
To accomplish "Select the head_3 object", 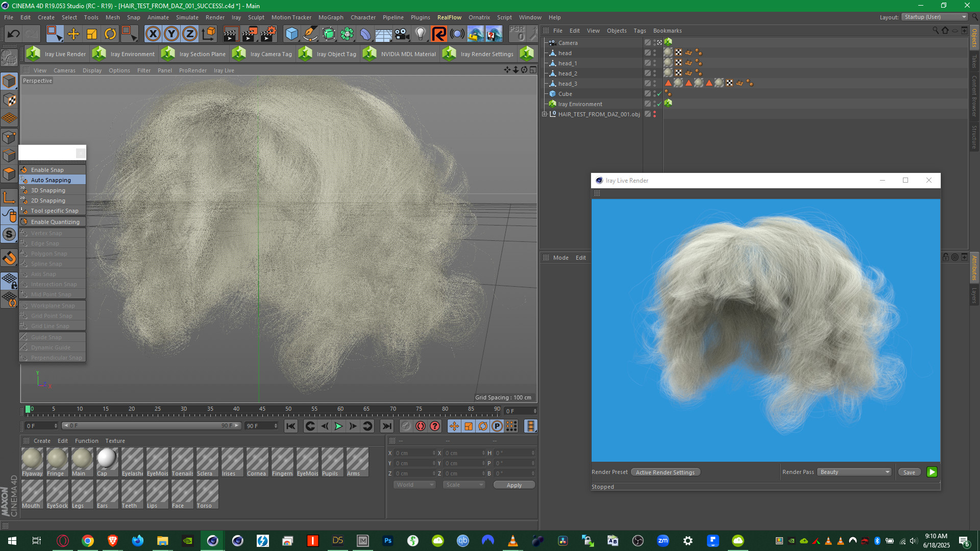I will click(x=568, y=84).
